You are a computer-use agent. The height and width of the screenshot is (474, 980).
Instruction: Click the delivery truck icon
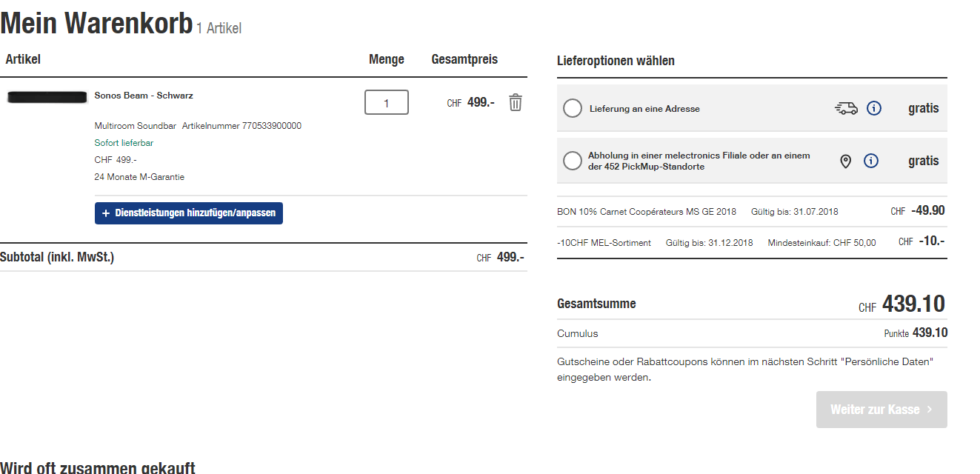pyautogui.click(x=845, y=109)
